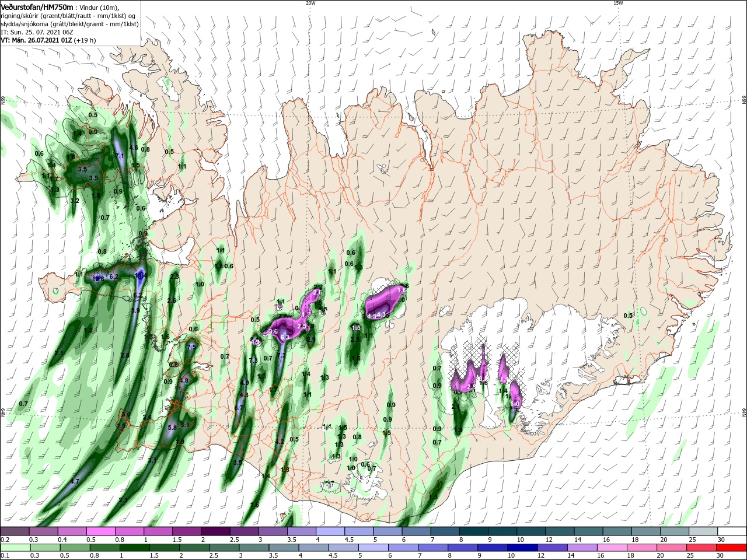Click the 4.7 precipitation value offshore southwest
Image resolution: width=747 pixels, height=560 pixels.
pyautogui.click(x=75, y=481)
